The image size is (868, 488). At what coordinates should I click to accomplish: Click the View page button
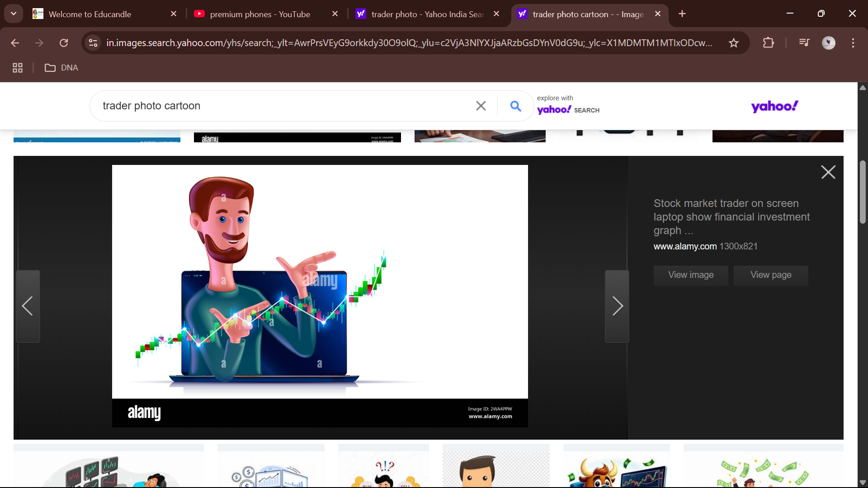(x=770, y=275)
